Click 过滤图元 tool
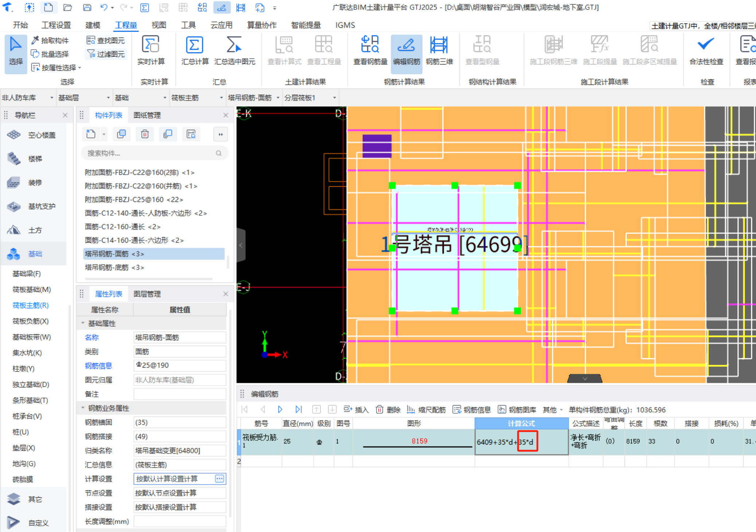The image size is (756, 532). point(106,54)
